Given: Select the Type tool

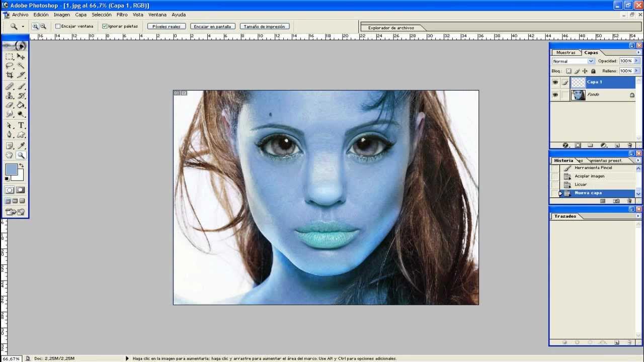Looking at the screenshot, I should tap(21, 125).
